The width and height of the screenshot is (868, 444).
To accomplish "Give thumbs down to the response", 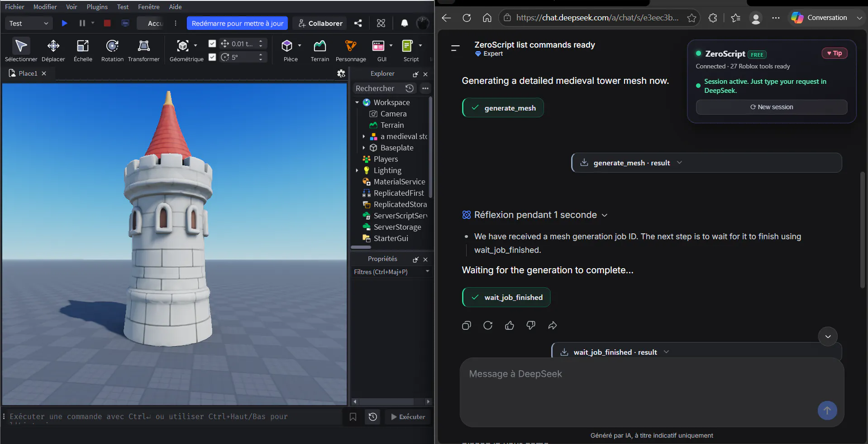I will 531,325.
